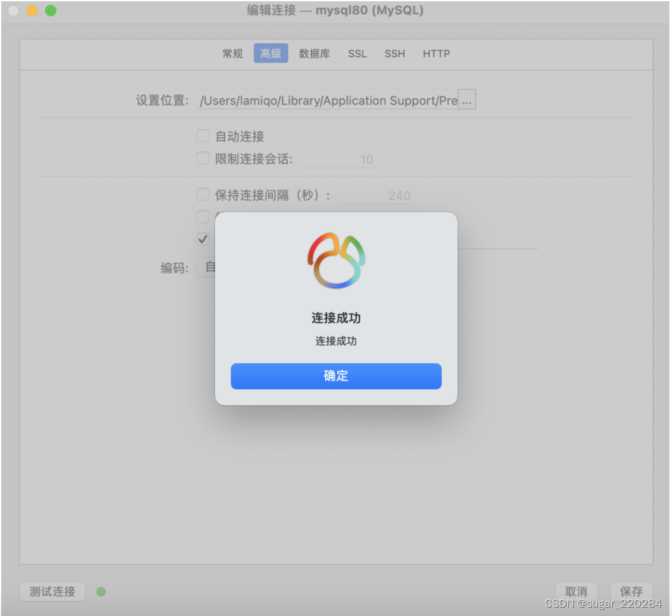Switch to the 常规 tab

pos(232,53)
